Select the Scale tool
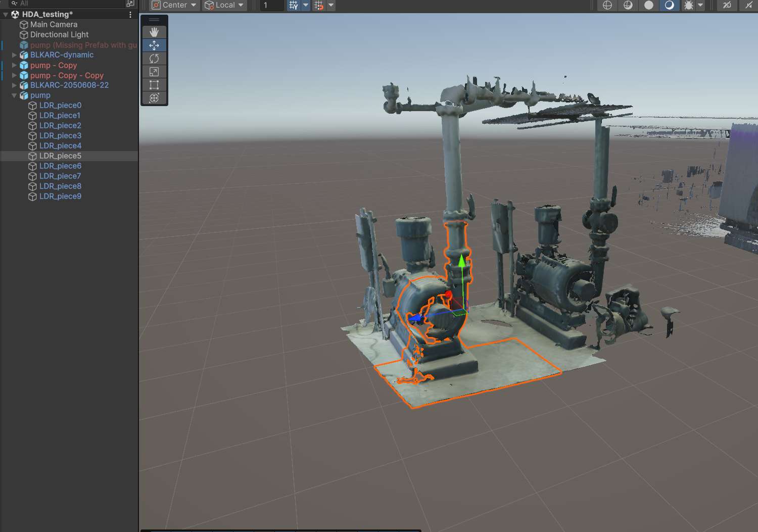This screenshot has height=532, width=758. coord(154,72)
